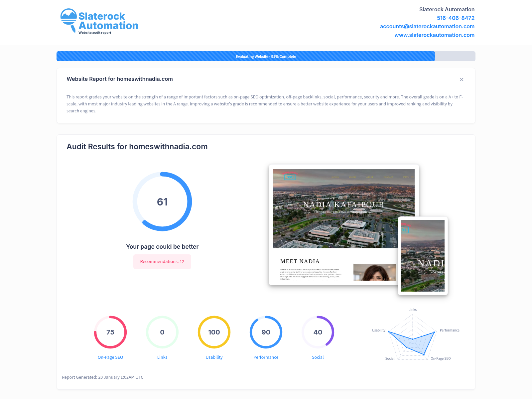This screenshot has height=399, width=532.
Task: Click the radar chart On-Page SEO point
Action: [424, 355]
